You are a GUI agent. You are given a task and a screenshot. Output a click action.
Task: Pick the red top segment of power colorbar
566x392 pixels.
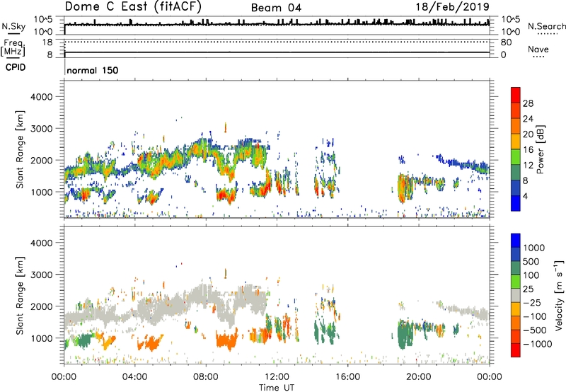coord(516,95)
